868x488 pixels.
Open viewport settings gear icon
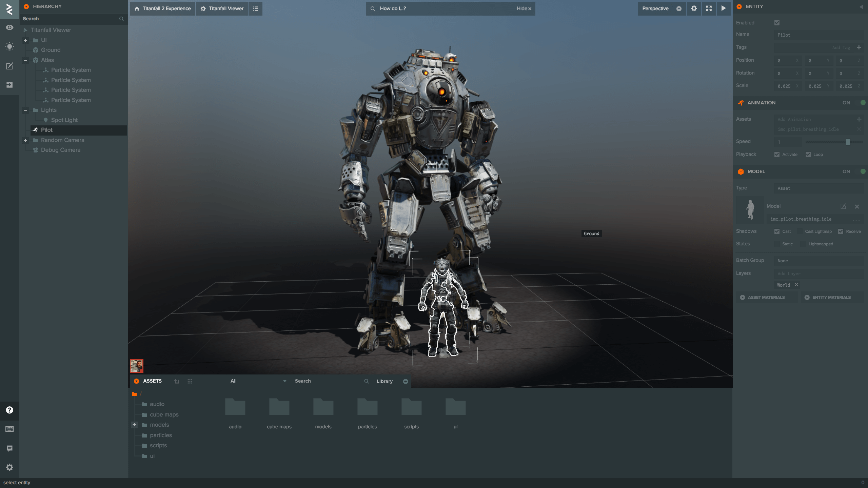click(694, 8)
